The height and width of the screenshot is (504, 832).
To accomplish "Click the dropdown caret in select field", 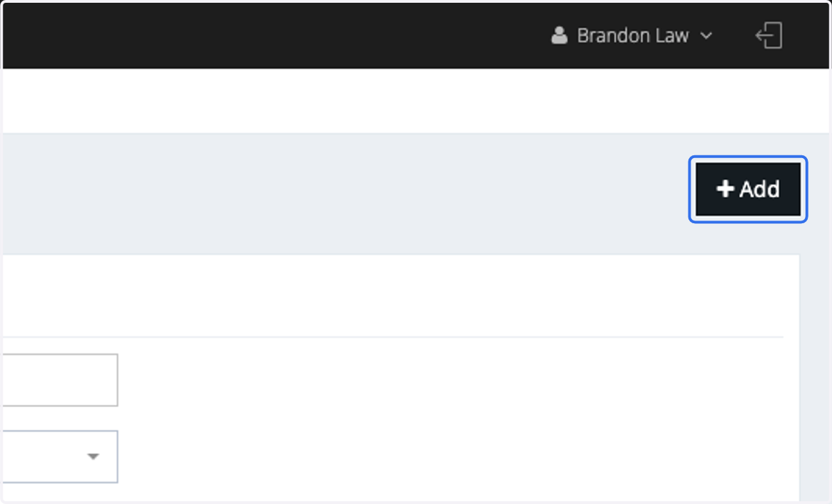I will point(93,456).
